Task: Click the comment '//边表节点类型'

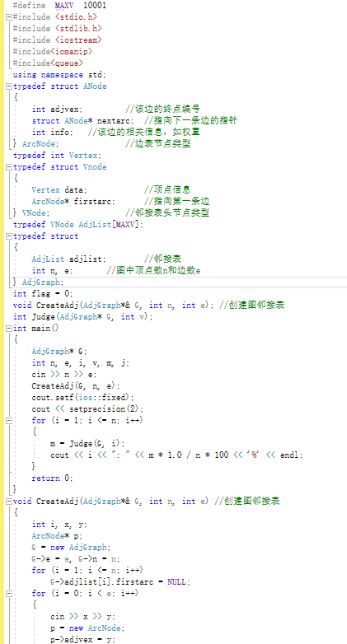Action: (x=158, y=144)
